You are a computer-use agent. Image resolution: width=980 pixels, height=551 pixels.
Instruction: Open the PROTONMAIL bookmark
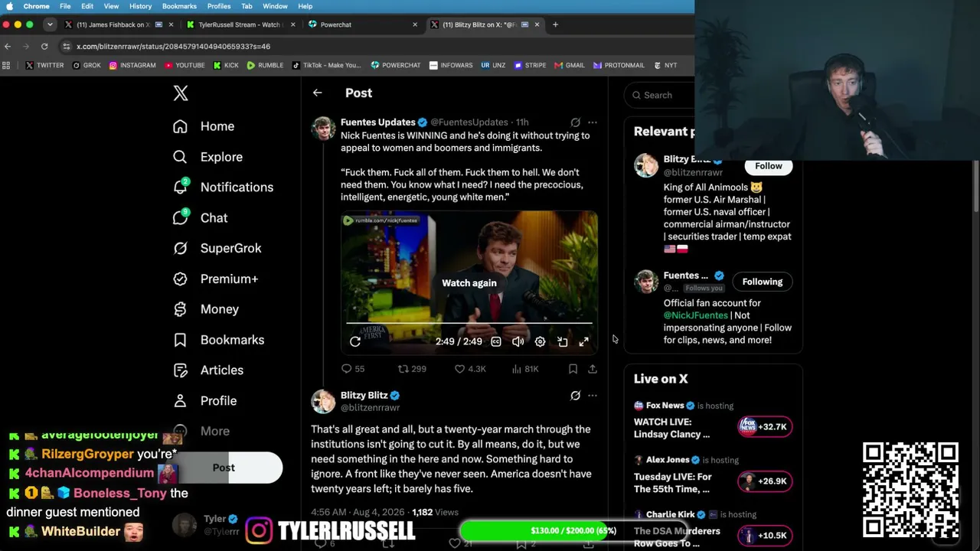tap(619, 65)
